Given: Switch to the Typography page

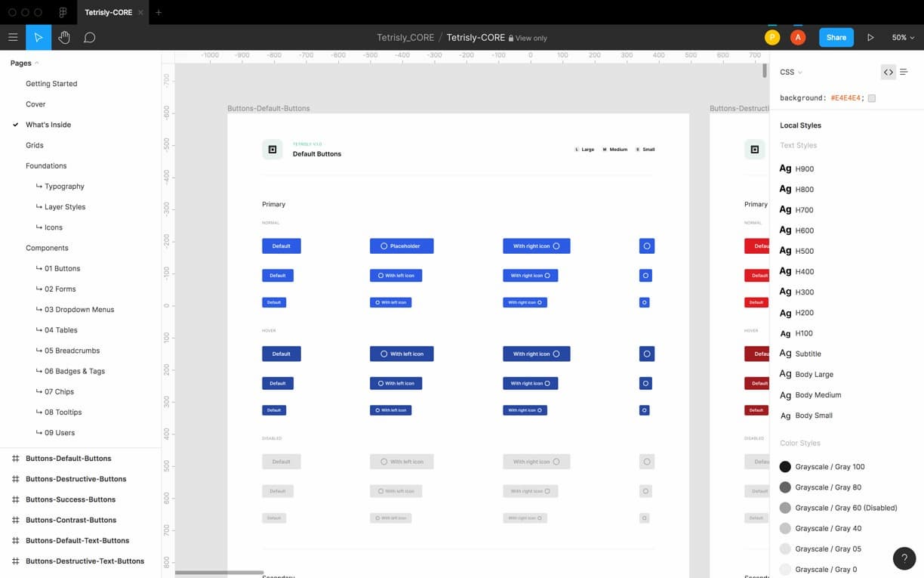Looking at the screenshot, I should [64, 186].
